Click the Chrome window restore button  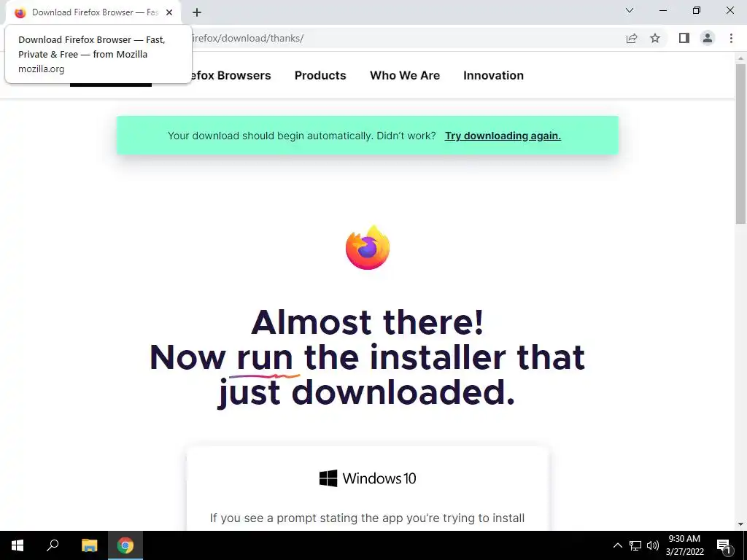coord(697,10)
